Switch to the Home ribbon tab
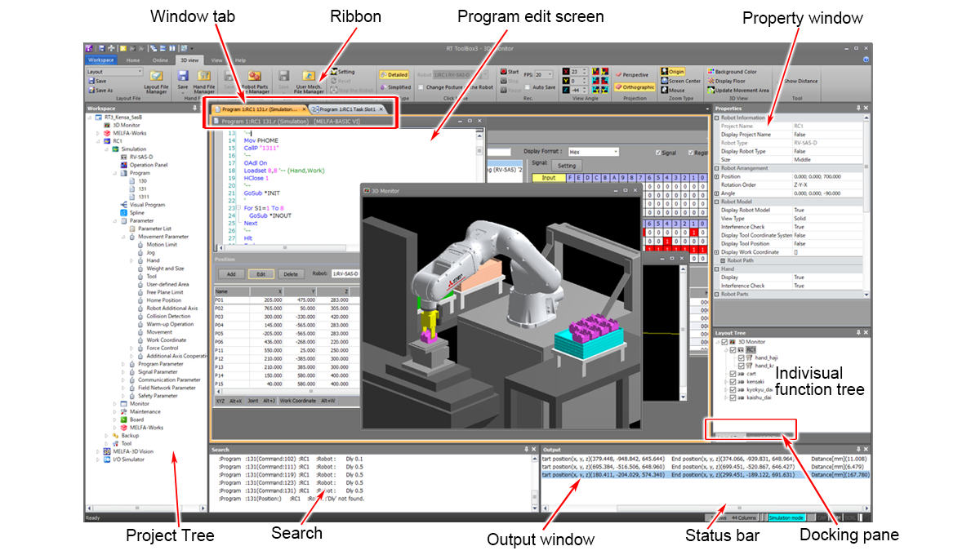This screenshot has width=980, height=555. pos(132,60)
